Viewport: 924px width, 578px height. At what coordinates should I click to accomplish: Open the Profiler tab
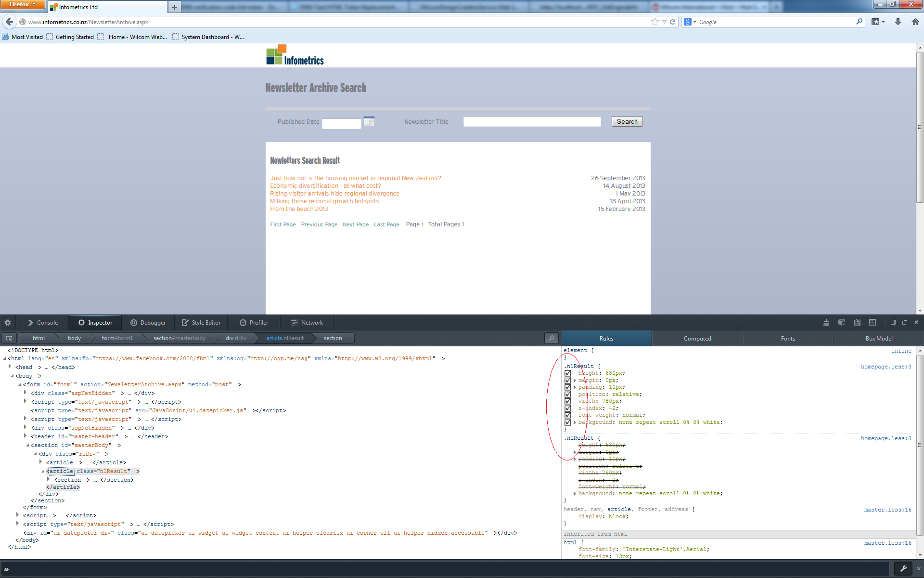pyautogui.click(x=254, y=323)
